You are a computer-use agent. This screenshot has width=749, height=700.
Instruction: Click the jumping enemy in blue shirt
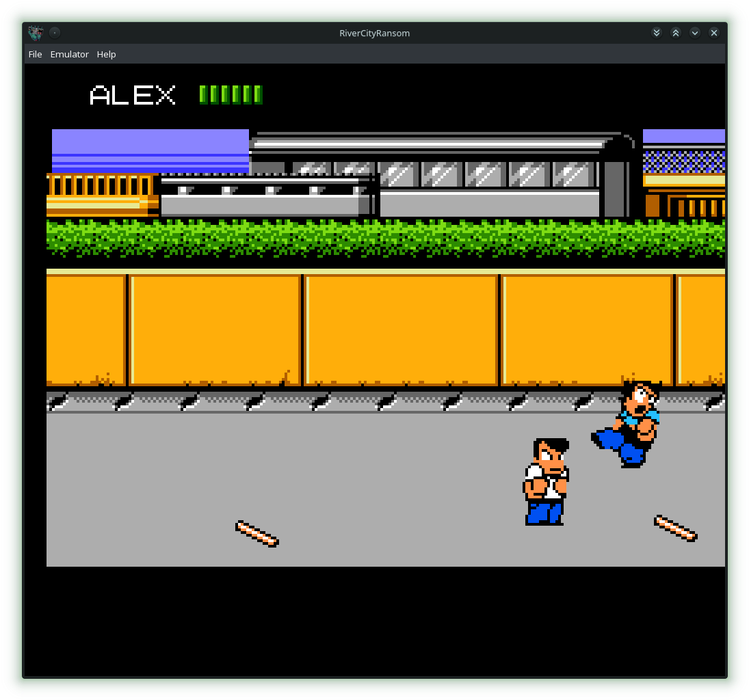[629, 425]
